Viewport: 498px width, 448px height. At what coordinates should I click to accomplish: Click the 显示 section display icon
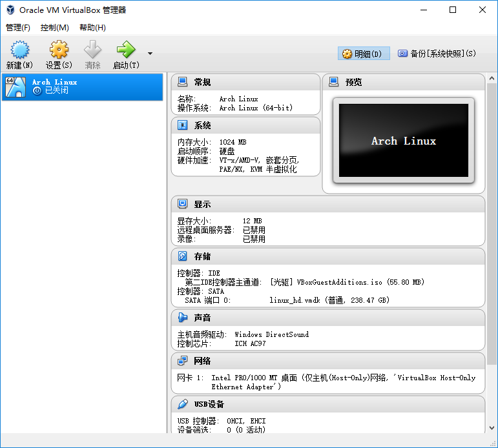[x=183, y=204]
